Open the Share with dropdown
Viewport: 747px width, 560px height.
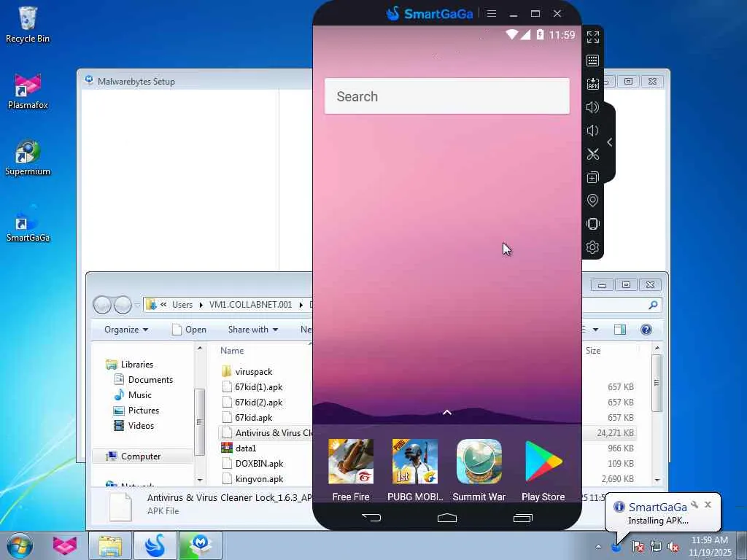pyautogui.click(x=253, y=330)
